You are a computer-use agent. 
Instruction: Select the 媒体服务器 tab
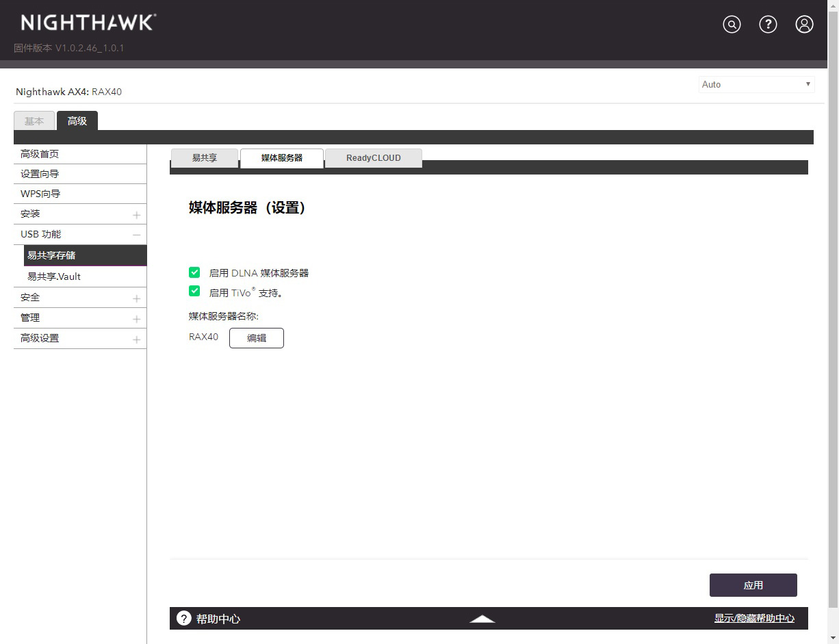click(282, 158)
